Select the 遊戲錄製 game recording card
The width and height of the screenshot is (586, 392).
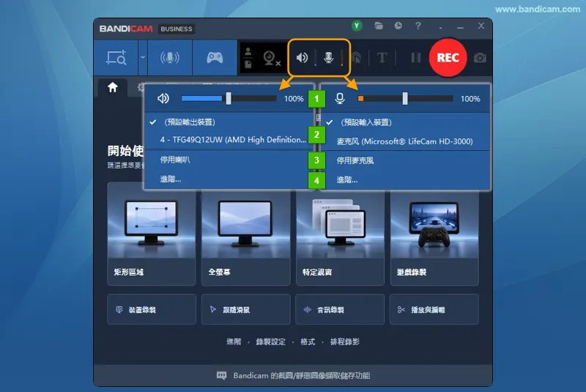(434, 238)
